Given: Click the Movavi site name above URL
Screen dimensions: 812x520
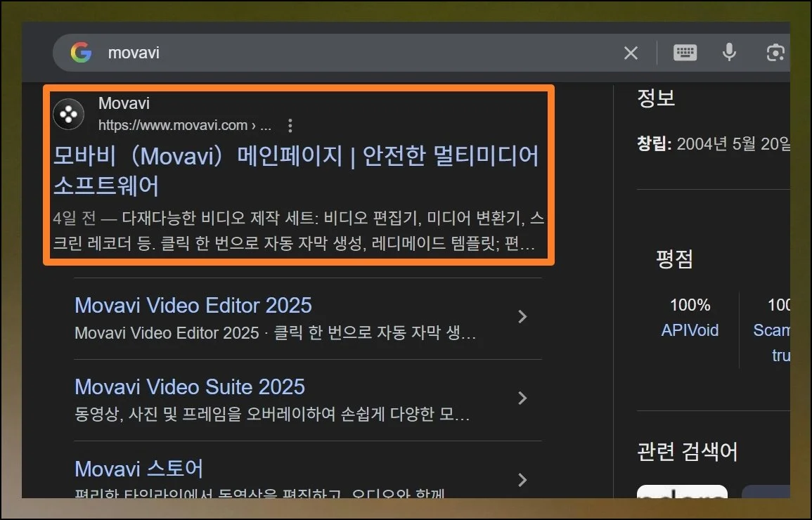Looking at the screenshot, I should (x=124, y=103).
